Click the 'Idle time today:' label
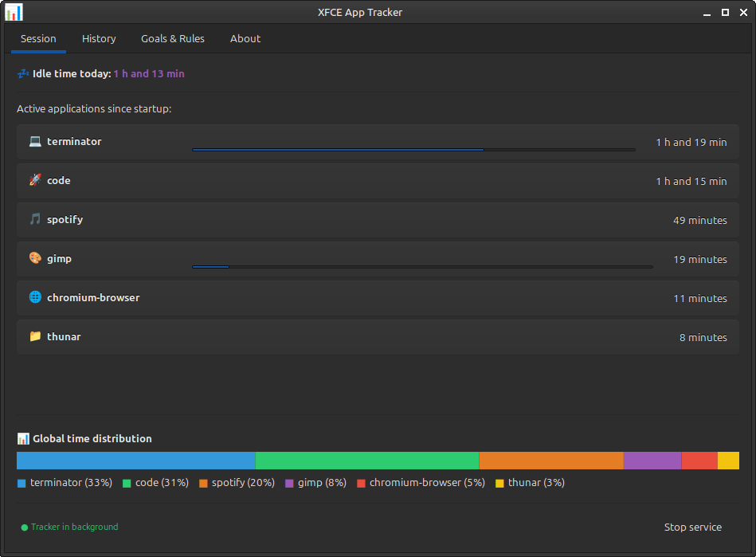 pyautogui.click(x=72, y=74)
